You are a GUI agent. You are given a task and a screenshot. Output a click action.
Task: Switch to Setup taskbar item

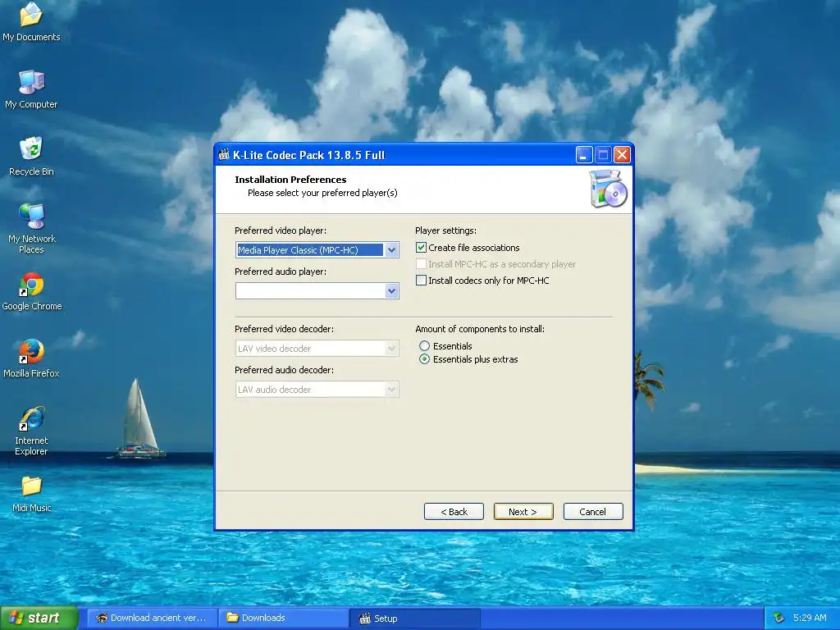pos(415,618)
